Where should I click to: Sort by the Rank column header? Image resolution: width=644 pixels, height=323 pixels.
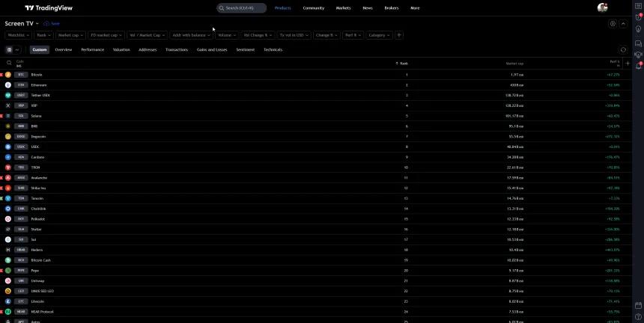click(401, 64)
